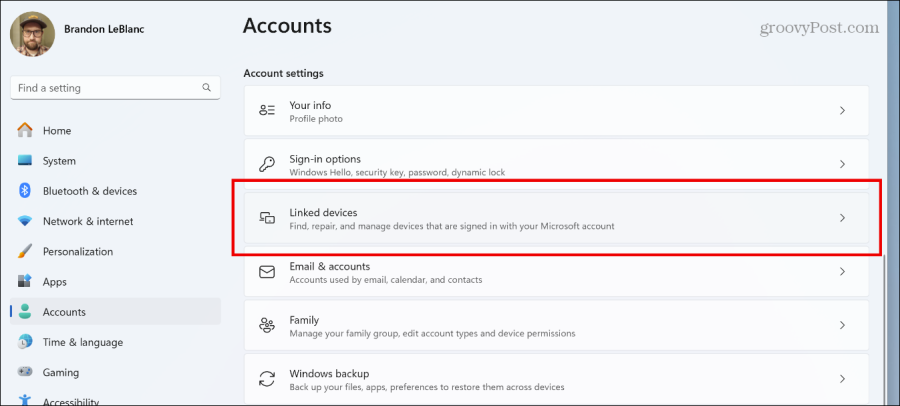
Task: Click the Find a setting field
Action: [115, 88]
